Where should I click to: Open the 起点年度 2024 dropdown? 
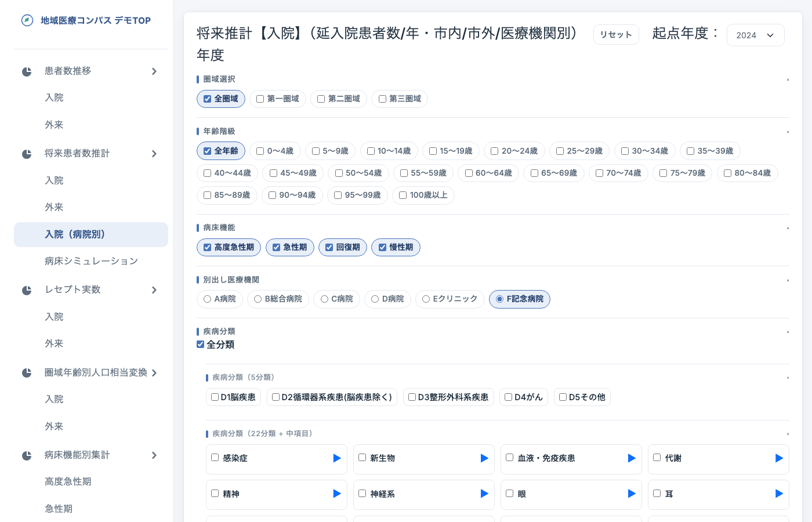755,35
